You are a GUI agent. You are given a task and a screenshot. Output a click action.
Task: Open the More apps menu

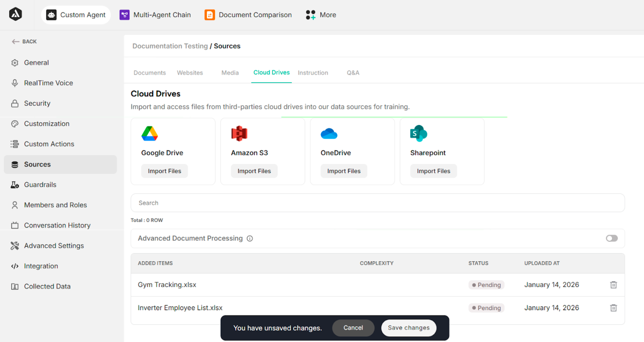pyautogui.click(x=321, y=15)
